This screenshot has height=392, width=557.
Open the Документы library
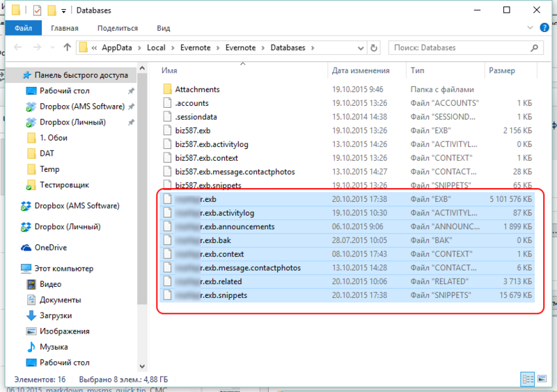click(60, 299)
